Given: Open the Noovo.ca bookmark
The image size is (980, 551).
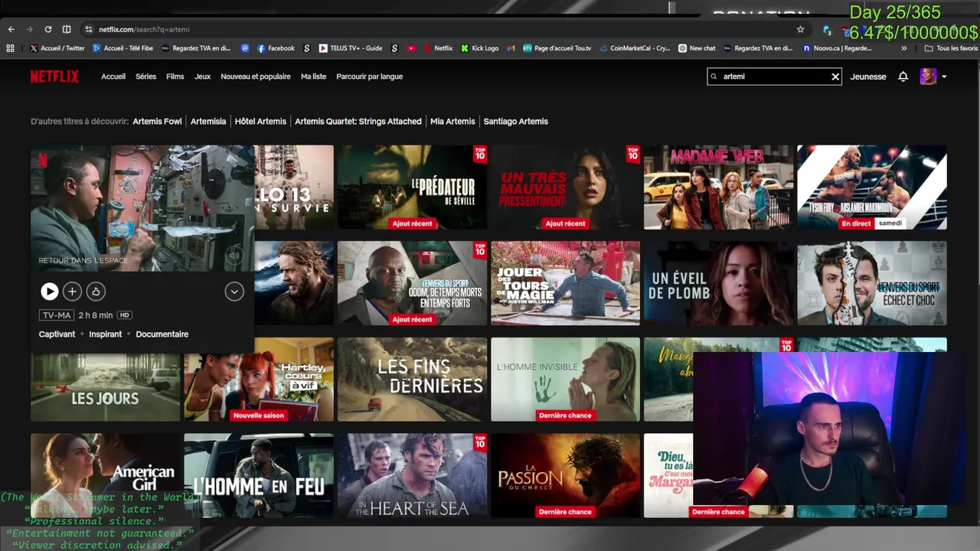Looking at the screenshot, I should pyautogui.click(x=837, y=48).
